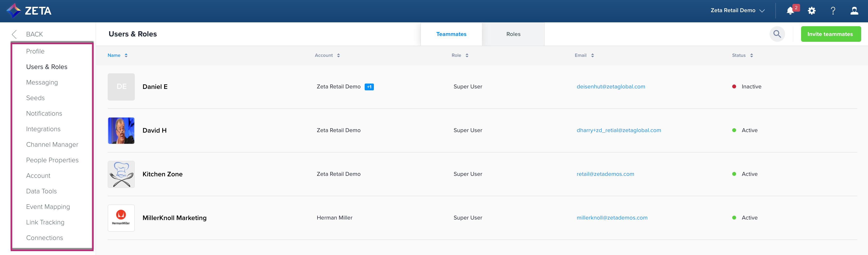
Task: Open Data Tools
Action: 41,191
